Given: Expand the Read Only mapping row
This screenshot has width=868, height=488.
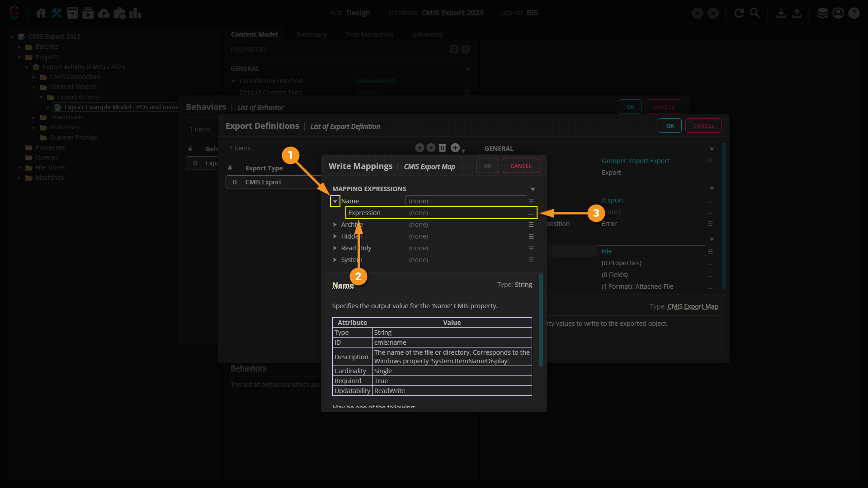Looking at the screenshot, I should coord(335,248).
